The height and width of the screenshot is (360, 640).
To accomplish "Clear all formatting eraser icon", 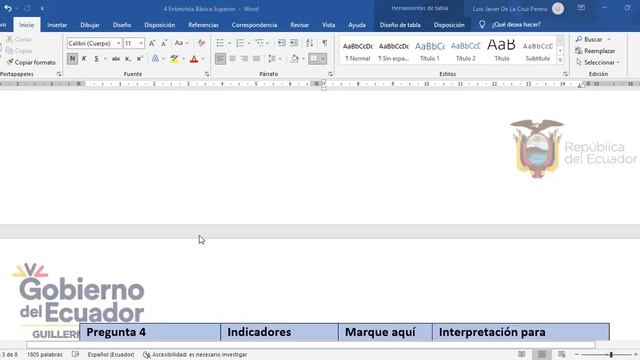I will (x=201, y=43).
